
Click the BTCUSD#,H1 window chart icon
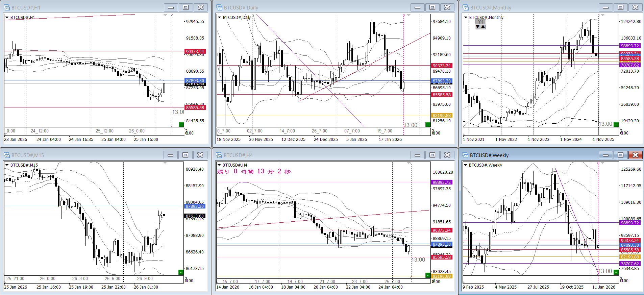pyautogui.click(x=7, y=7)
